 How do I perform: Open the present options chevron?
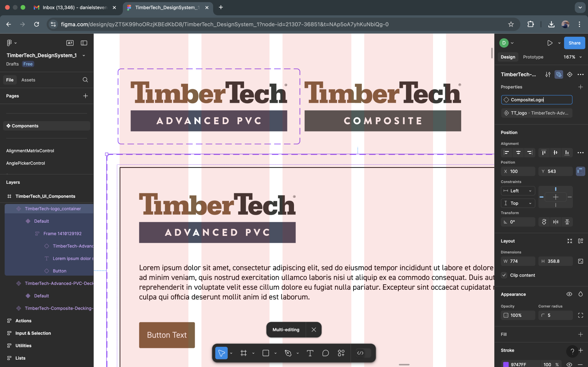(x=559, y=43)
